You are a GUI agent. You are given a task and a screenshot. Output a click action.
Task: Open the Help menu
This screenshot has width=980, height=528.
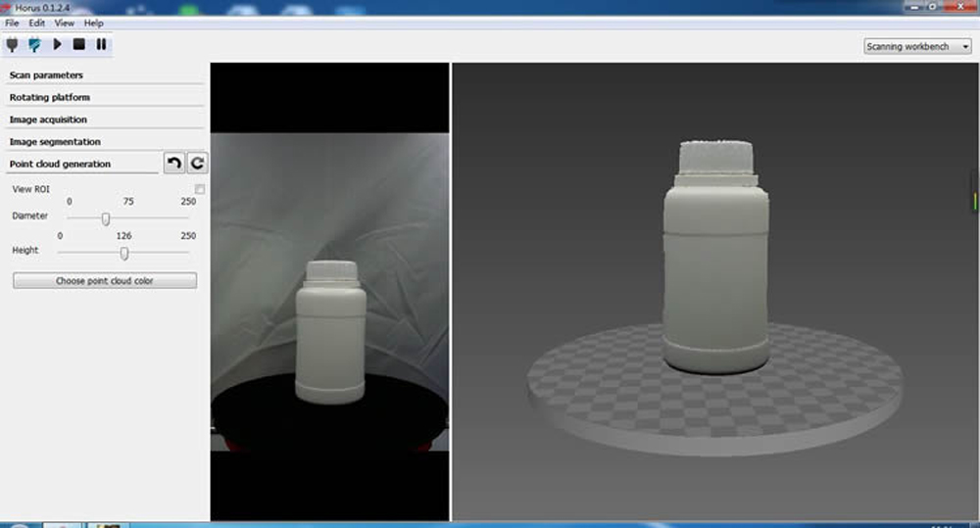point(94,24)
